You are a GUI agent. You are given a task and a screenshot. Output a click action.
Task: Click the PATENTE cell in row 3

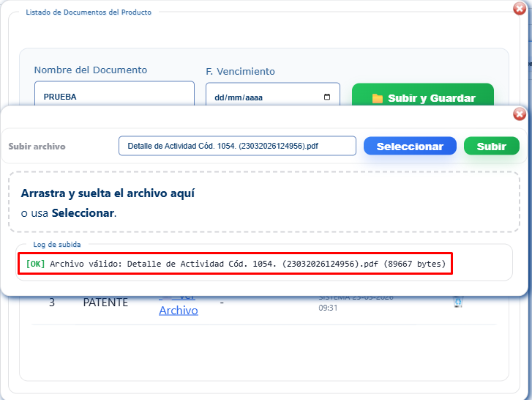click(x=105, y=302)
